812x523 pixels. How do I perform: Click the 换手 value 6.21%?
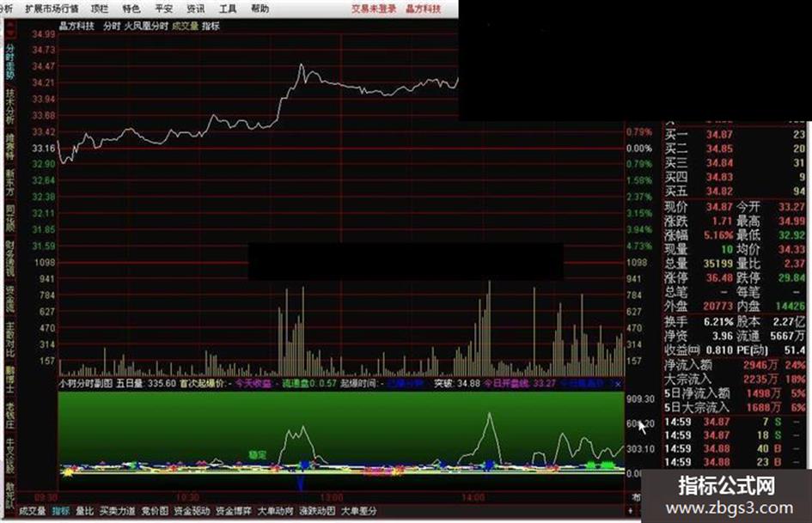[719, 322]
